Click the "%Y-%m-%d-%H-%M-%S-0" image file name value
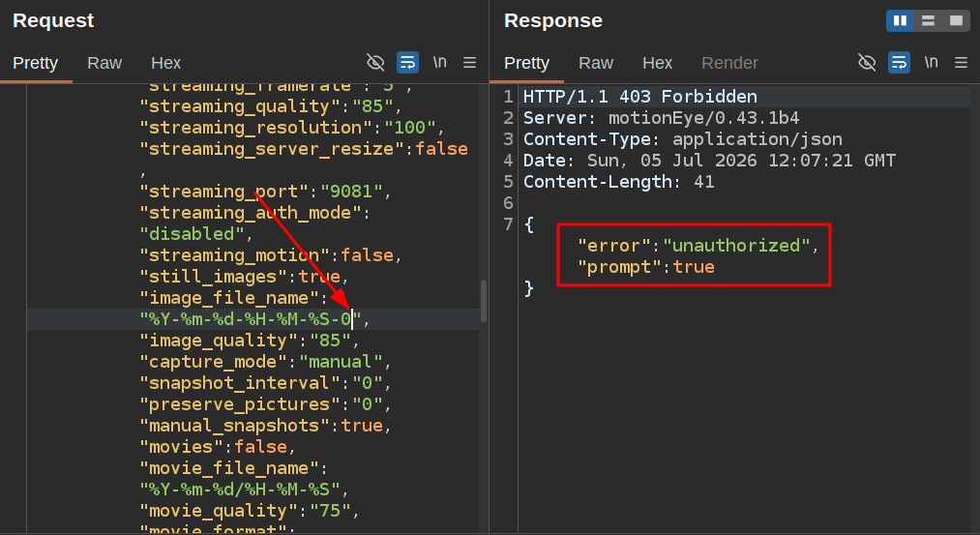Screen dimensions: 980x535 click(251, 319)
